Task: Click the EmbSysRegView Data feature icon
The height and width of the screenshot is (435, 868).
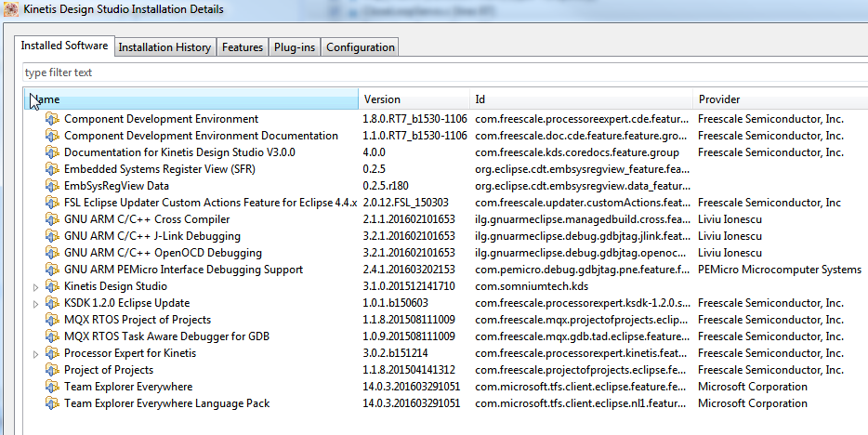Action: (x=52, y=186)
